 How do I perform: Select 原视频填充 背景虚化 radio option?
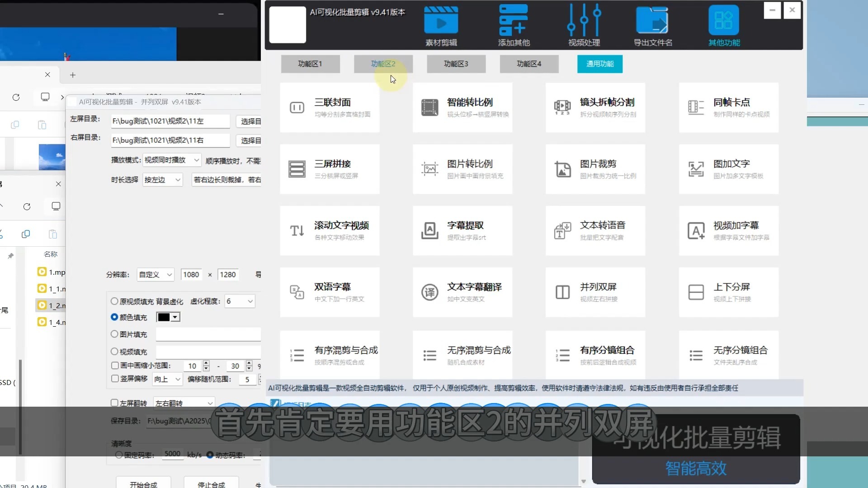tap(114, 301)
